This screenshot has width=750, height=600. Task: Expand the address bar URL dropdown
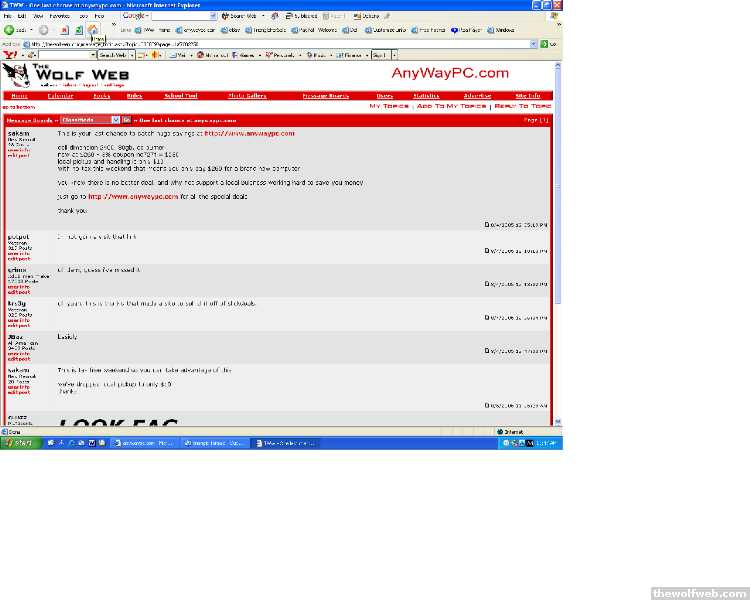(x=532, y=44)
